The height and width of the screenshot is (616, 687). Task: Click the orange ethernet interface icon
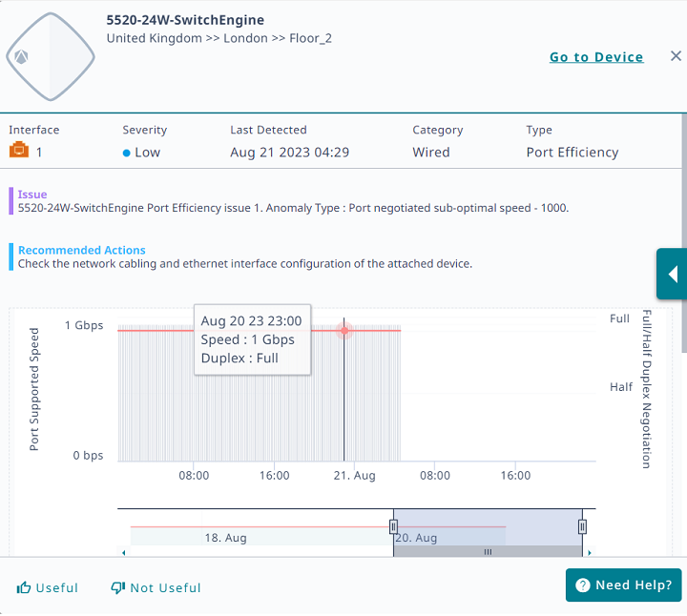(x=19, y=152)
